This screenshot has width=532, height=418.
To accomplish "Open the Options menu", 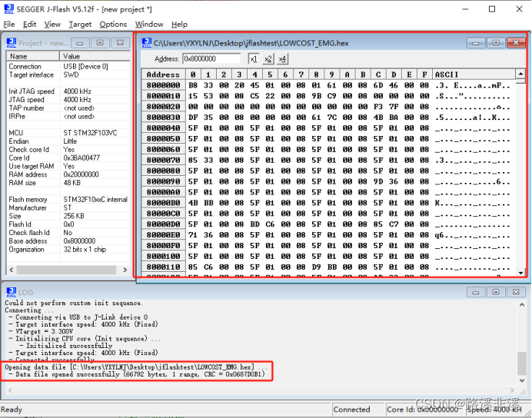I will click(113, 25).
